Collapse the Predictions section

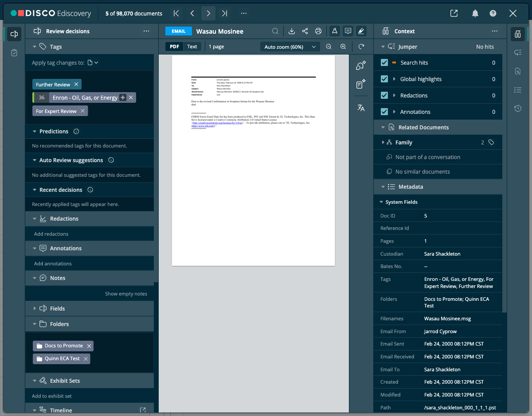[35, 131]
